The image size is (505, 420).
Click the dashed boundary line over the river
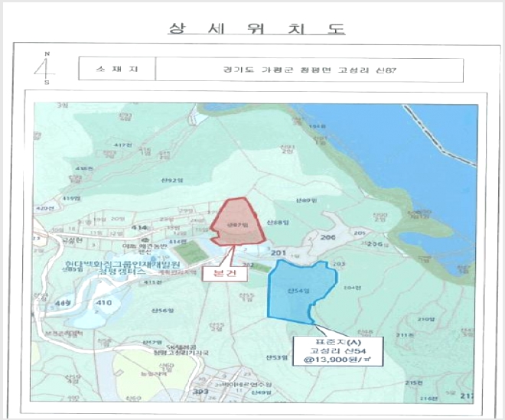click(x=440, y=135)
